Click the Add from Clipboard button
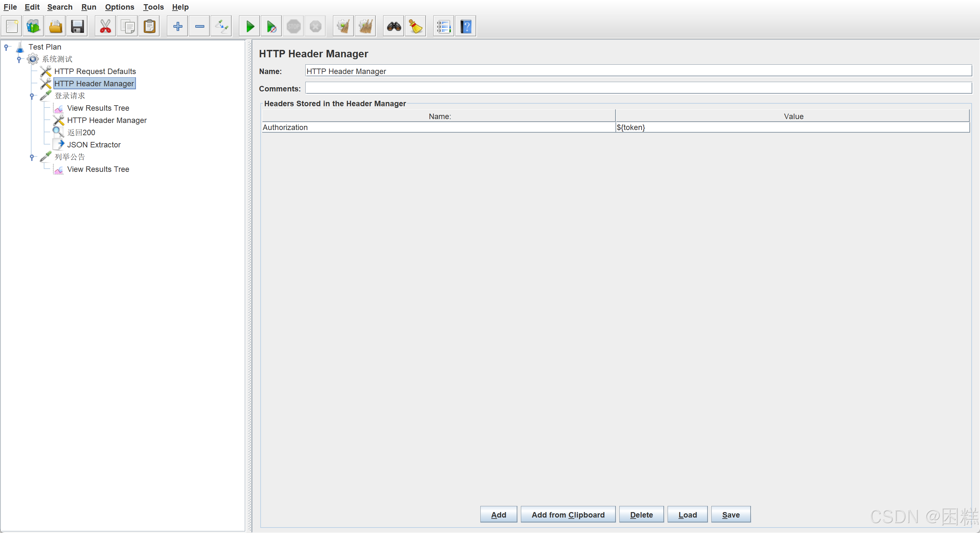980x533 pixels. pyautogui.click(x=568, y=515)
